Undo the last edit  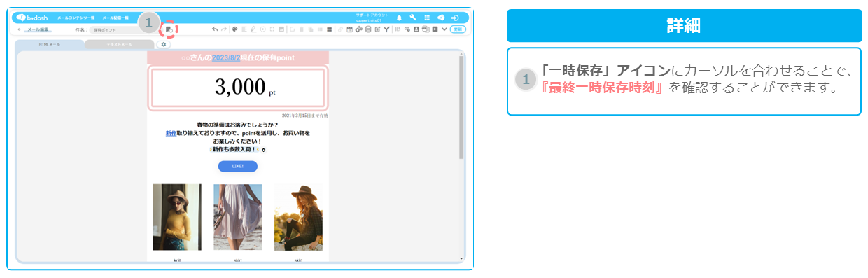coord(215,29)
